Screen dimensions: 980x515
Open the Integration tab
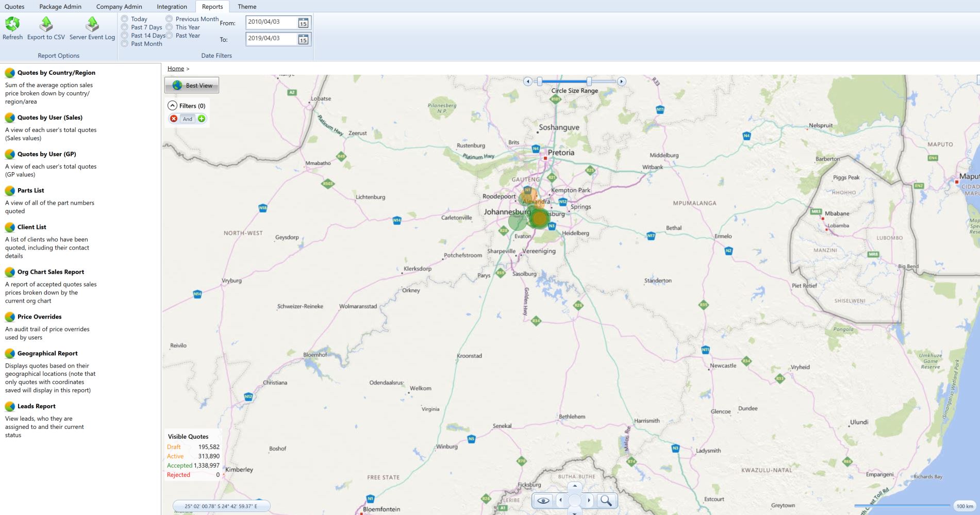[172, 7]
